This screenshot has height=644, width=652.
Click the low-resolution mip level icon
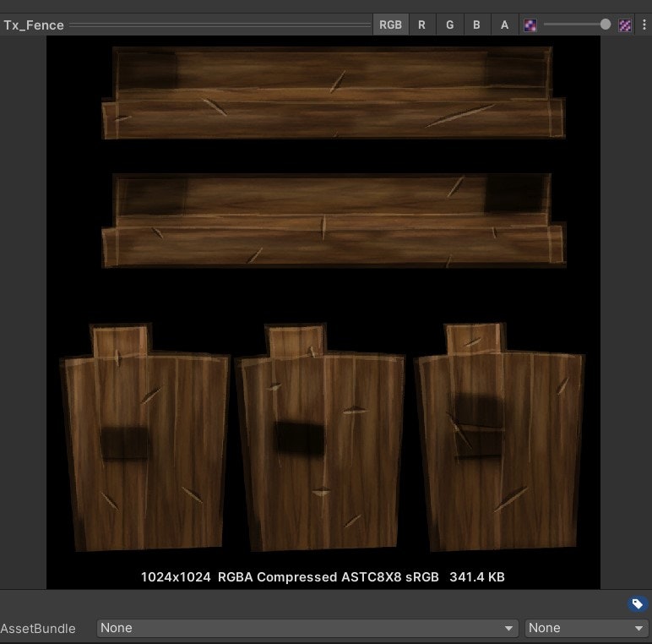[x=530, y=25]
